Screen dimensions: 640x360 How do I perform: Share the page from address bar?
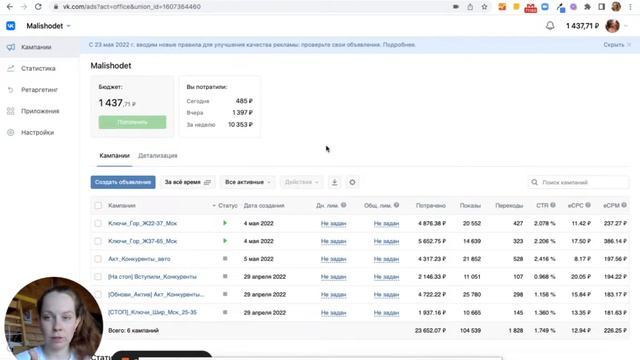tap(470, 7)
